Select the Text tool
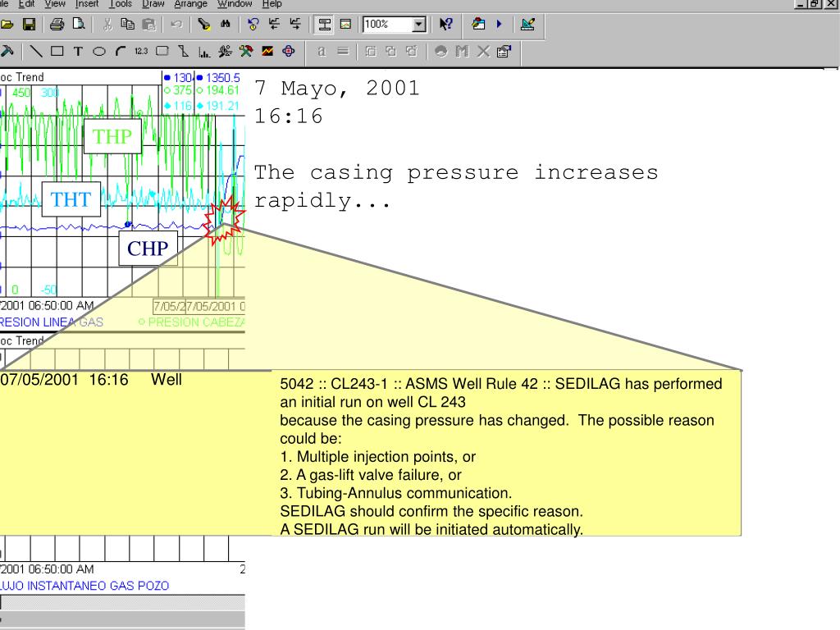840x630 pixels. tap(78, 52)
